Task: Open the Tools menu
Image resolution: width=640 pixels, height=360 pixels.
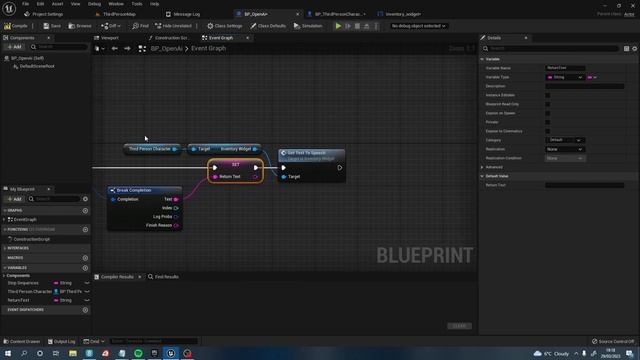Action: (x=137, y=4)
